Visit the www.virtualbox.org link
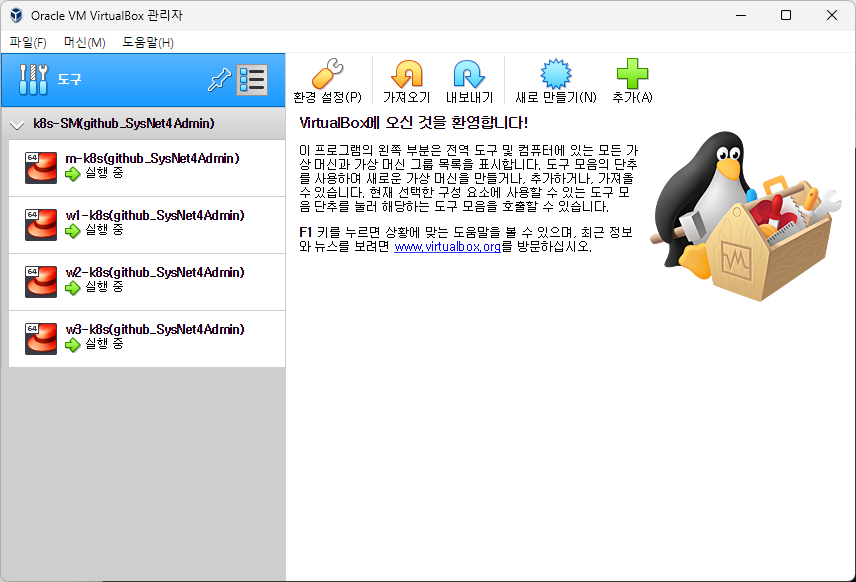This screenshot has width=856, height=582. pos(447,247)
